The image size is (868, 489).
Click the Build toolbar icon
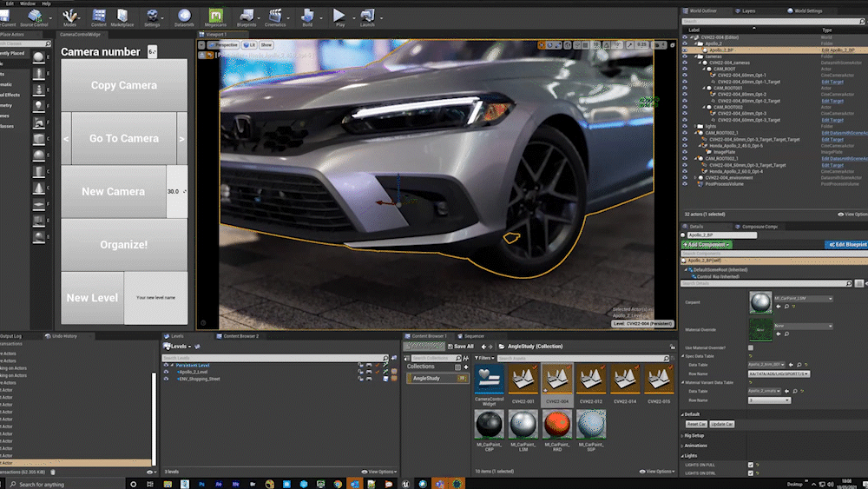307,17
